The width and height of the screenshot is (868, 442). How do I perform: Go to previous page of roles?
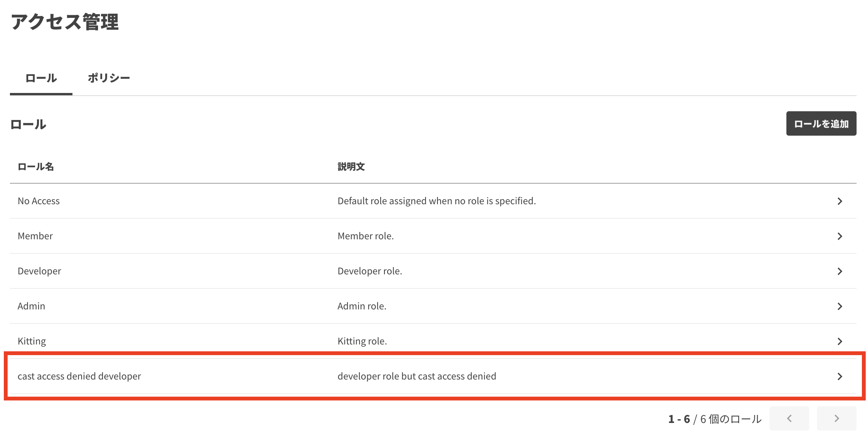pyautogui.click(x=789, y=418)
